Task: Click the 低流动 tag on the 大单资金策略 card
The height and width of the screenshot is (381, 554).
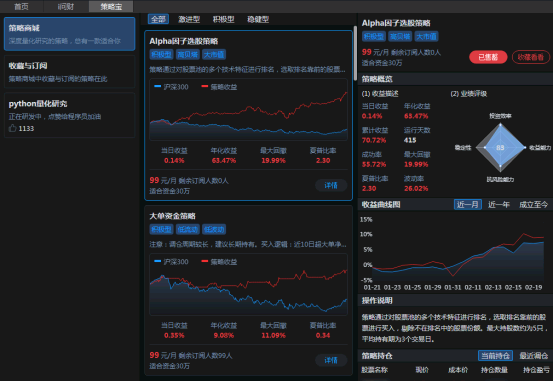Action: coord(188,229)
